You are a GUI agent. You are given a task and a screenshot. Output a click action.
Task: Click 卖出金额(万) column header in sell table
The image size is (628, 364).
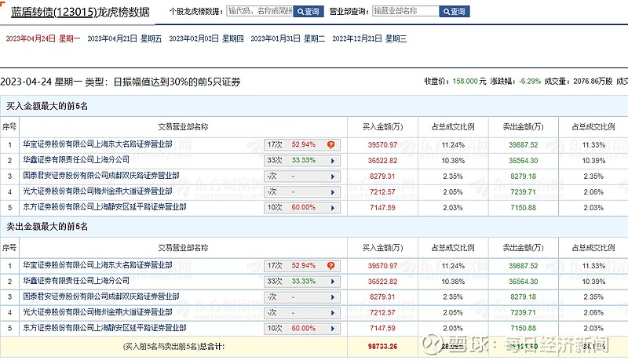tap(523, 248)
